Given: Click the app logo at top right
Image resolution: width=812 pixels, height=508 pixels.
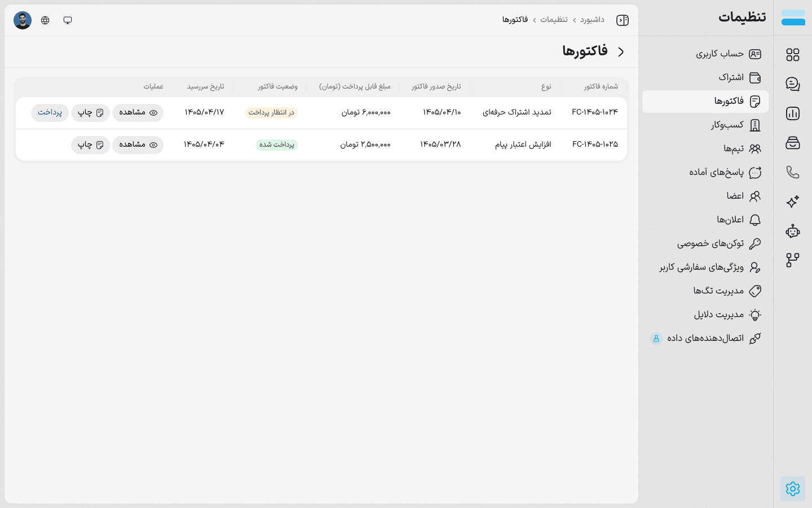Looking at the screenshot, I should click(793, 17).
